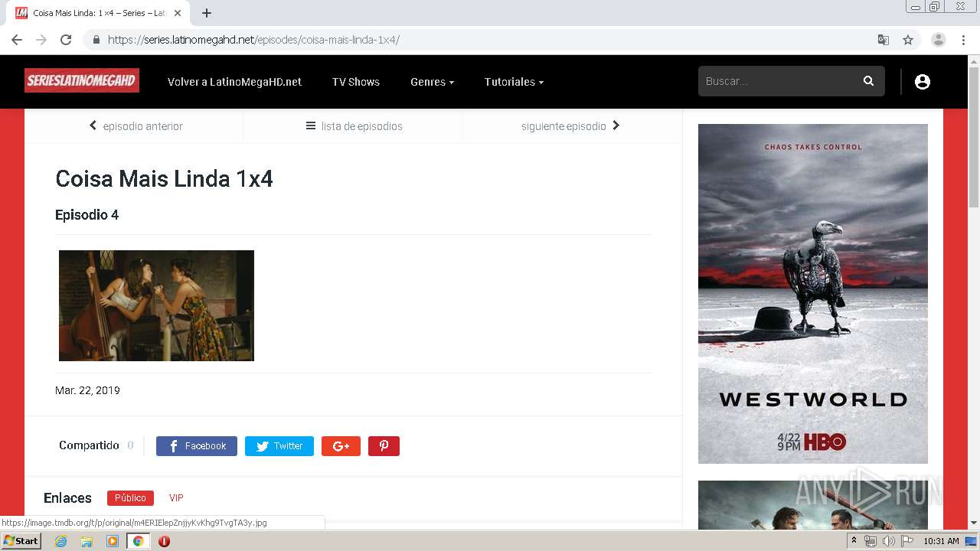Share on Twitter
Image resolution: width=980 pixels, height=551 pixels.
(x=279, y=446)
